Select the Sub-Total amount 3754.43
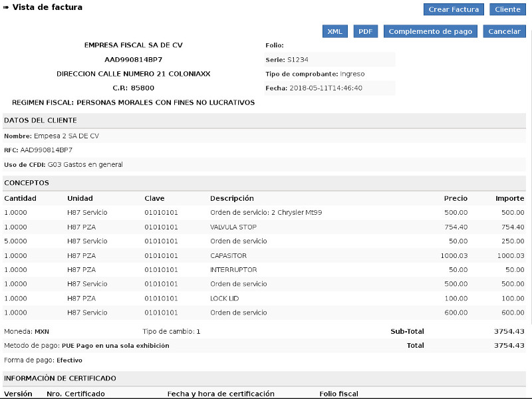 click(509, 331)
